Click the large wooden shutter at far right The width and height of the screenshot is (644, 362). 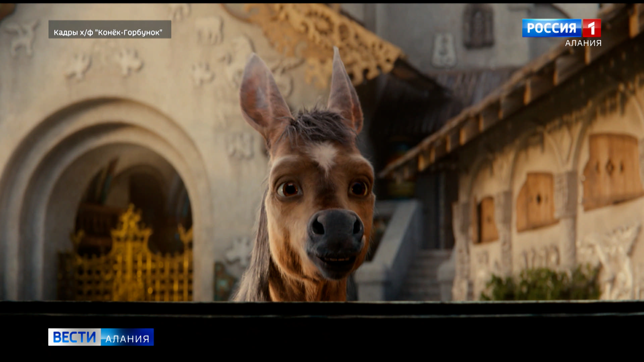pyautogui.click(x=612, y=169)
